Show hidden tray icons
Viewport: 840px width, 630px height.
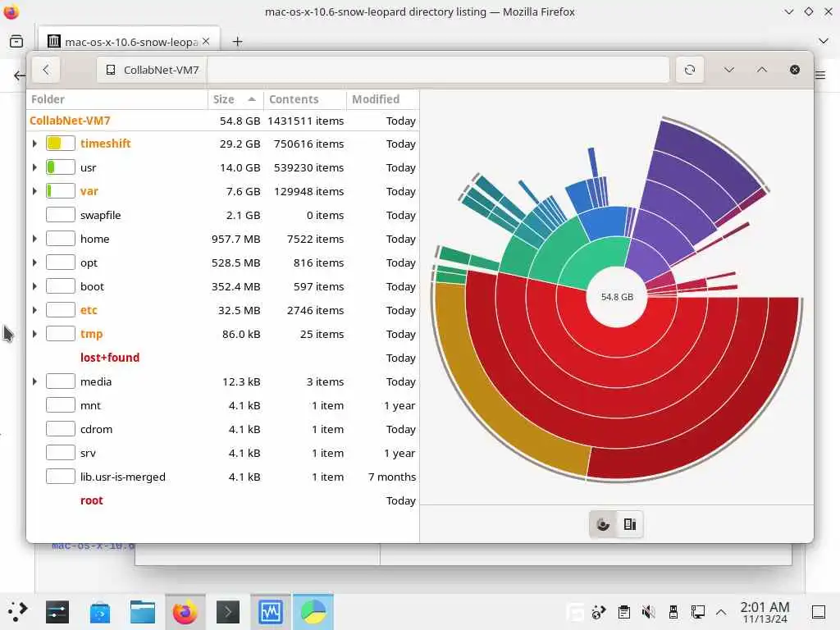click(721, 612)
